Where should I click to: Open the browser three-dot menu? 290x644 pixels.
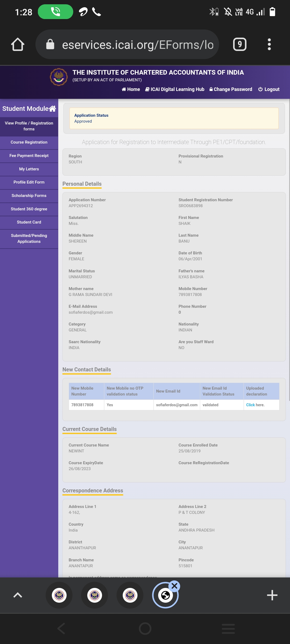pyautogui.click(x=269, y=45)
